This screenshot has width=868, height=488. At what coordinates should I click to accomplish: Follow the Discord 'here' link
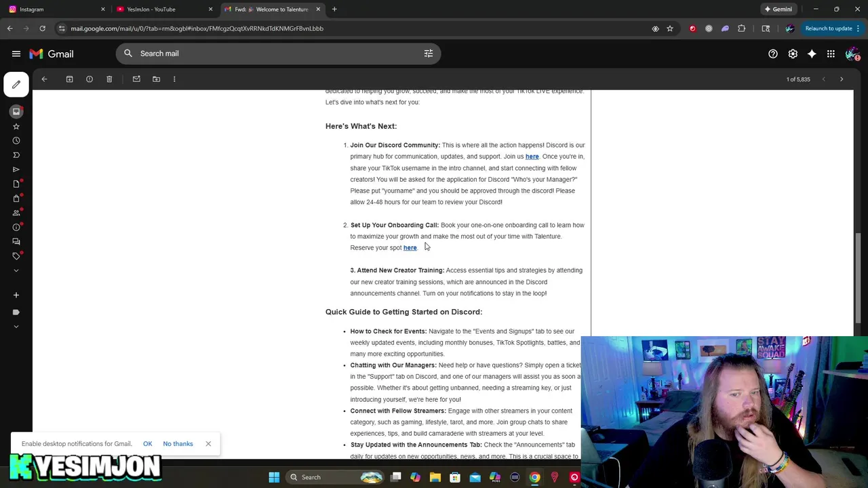532,157
